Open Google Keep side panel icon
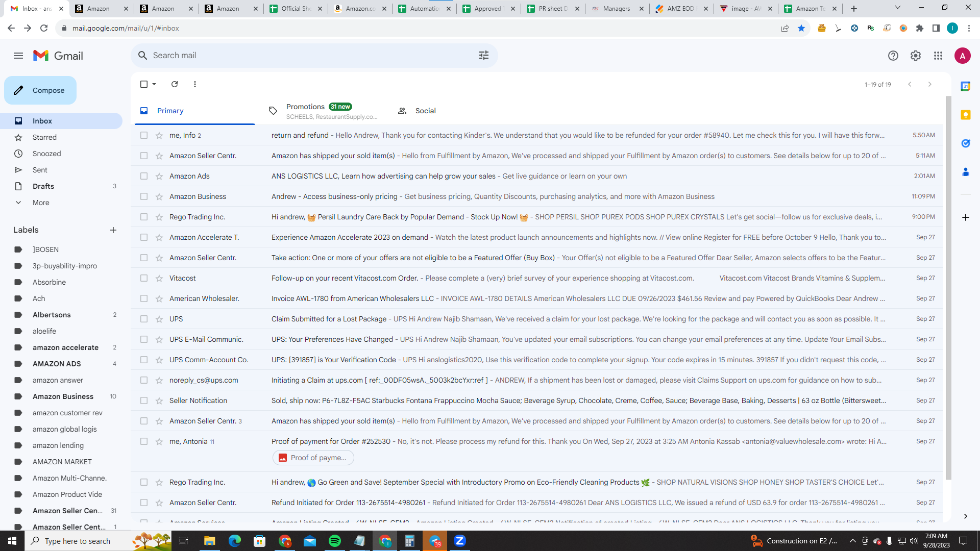This screenshot has width=980, height=551. (966, 115)
